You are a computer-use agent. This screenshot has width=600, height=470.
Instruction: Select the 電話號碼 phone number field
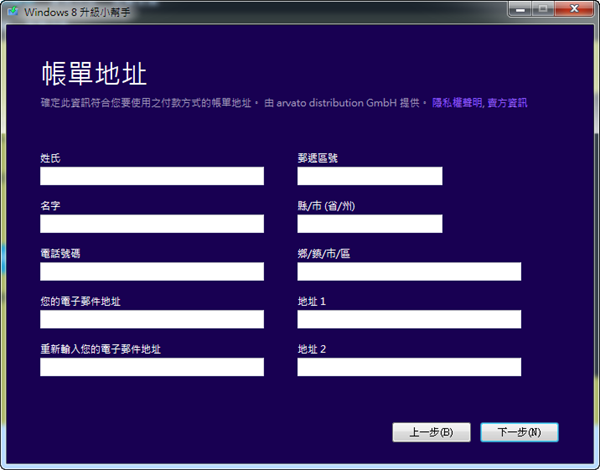pyautogui.click(x=152, y=272)
